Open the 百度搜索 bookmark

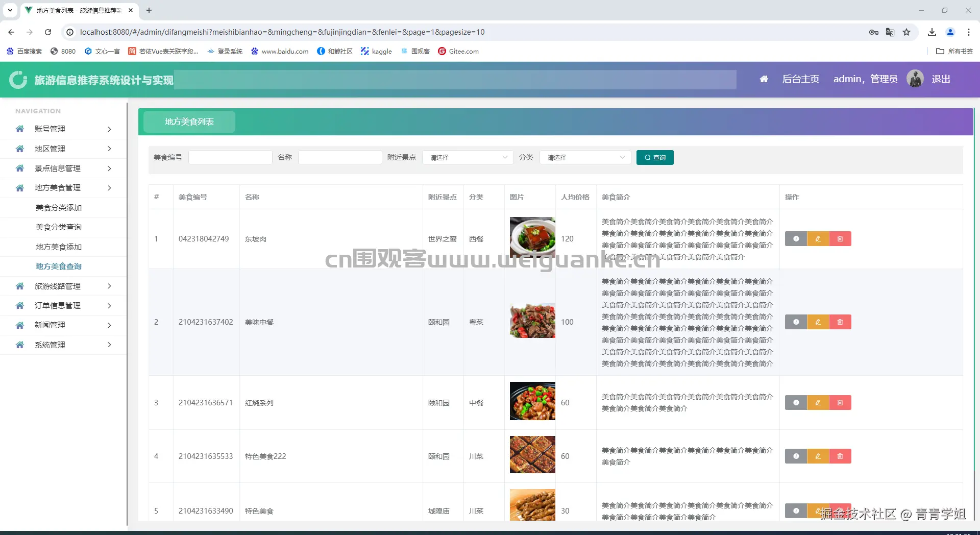coord(24,51)
